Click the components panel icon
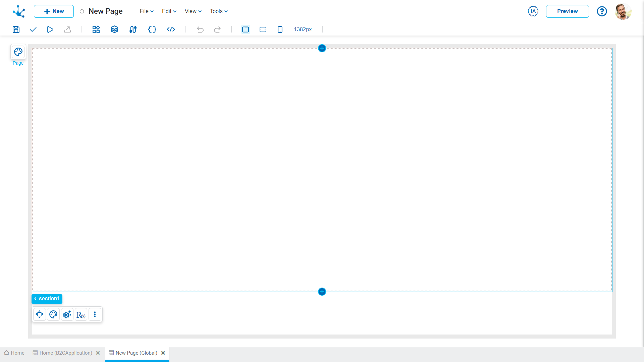The height and width of the screenshot is (362, 644). [x=96, y=29]
